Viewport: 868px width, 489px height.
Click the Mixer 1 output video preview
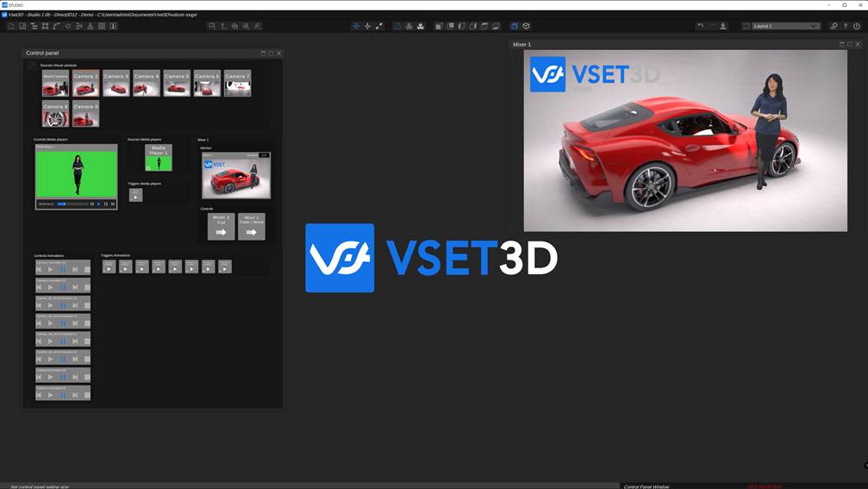click(x=685, y=141)
